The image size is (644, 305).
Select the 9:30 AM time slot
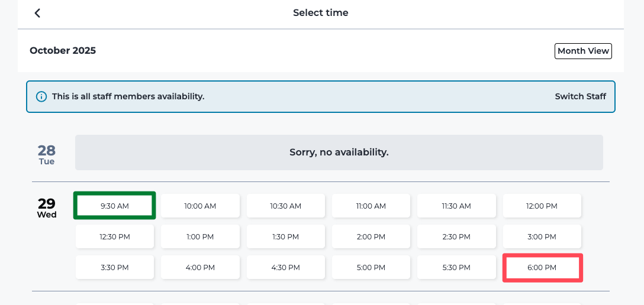[115, 206]
